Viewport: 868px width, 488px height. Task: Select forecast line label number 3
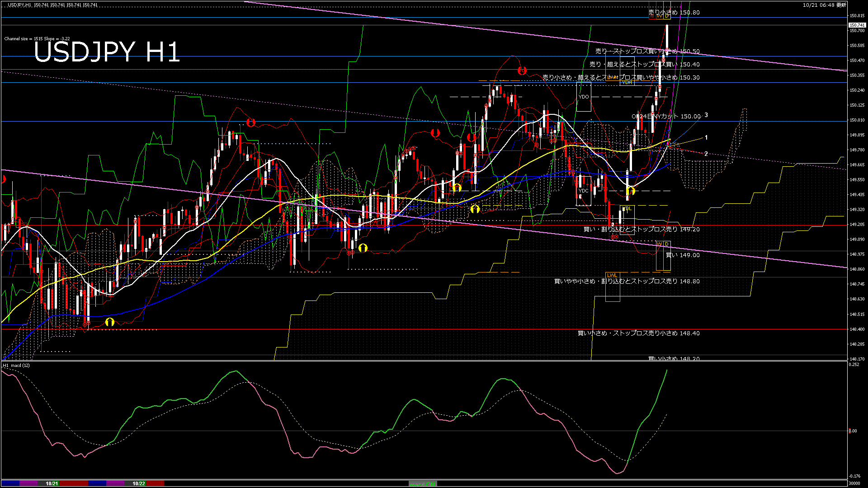click(706, 115)
